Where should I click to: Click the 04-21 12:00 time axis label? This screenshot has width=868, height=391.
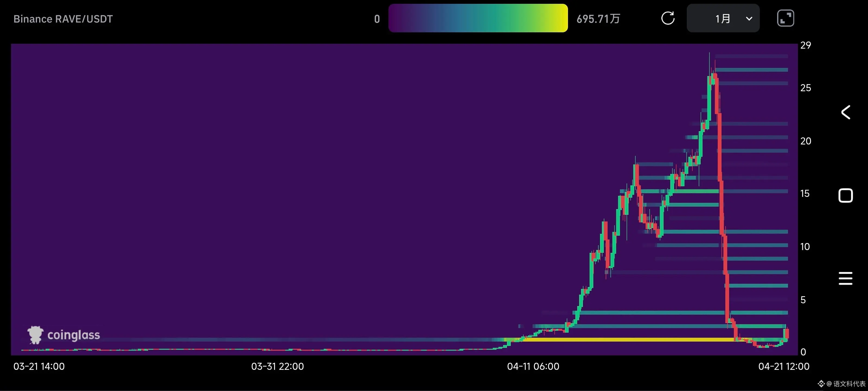point(784,366)
